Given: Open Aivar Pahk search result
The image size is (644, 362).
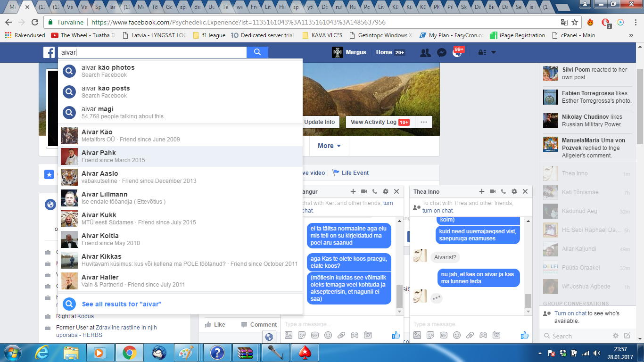Looking at the screenshot, I should point(180,156).
